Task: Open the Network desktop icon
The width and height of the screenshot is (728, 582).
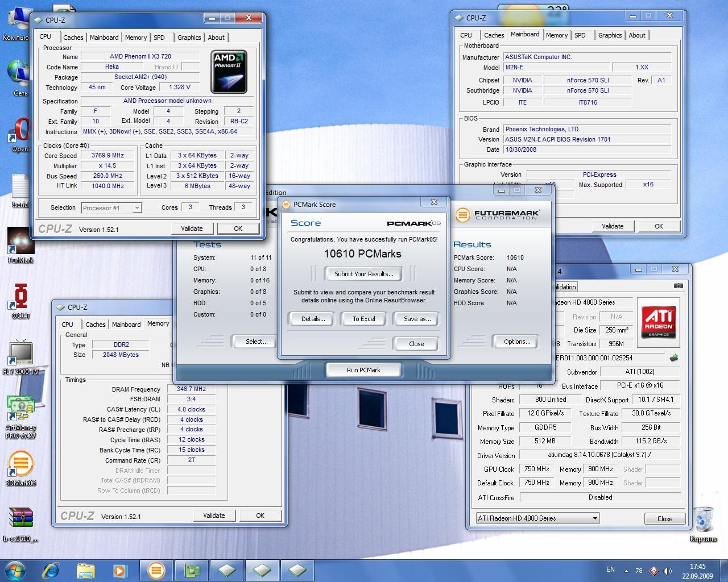Action: (x=20, y=78)
